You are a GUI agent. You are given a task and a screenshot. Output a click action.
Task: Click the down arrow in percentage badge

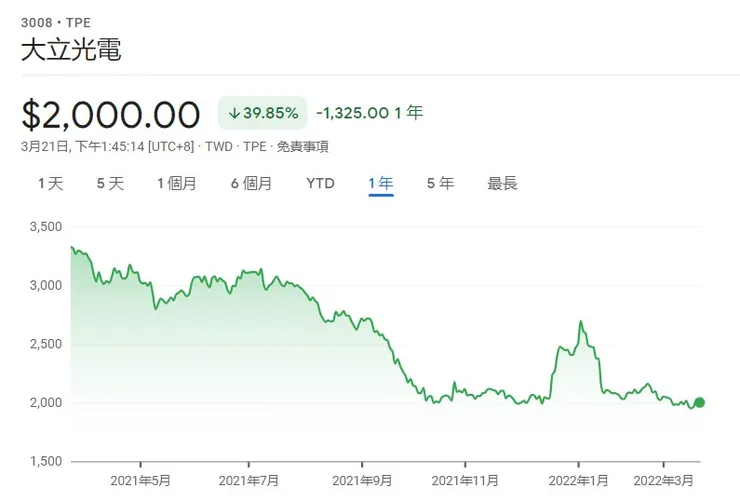coord(234,113)
